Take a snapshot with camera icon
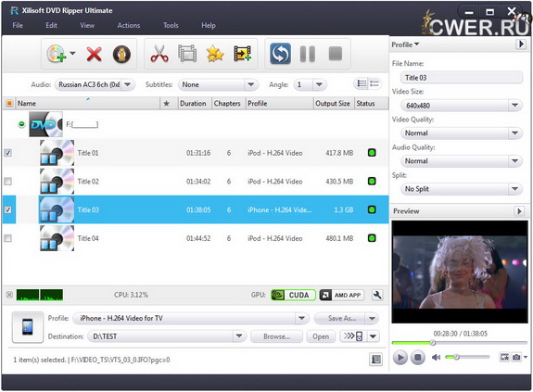533x392 pixels. pyautogui.click(x=516, y=357)
